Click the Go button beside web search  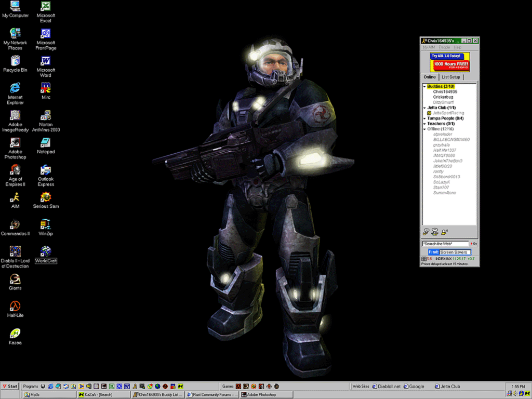coord(474,244)
